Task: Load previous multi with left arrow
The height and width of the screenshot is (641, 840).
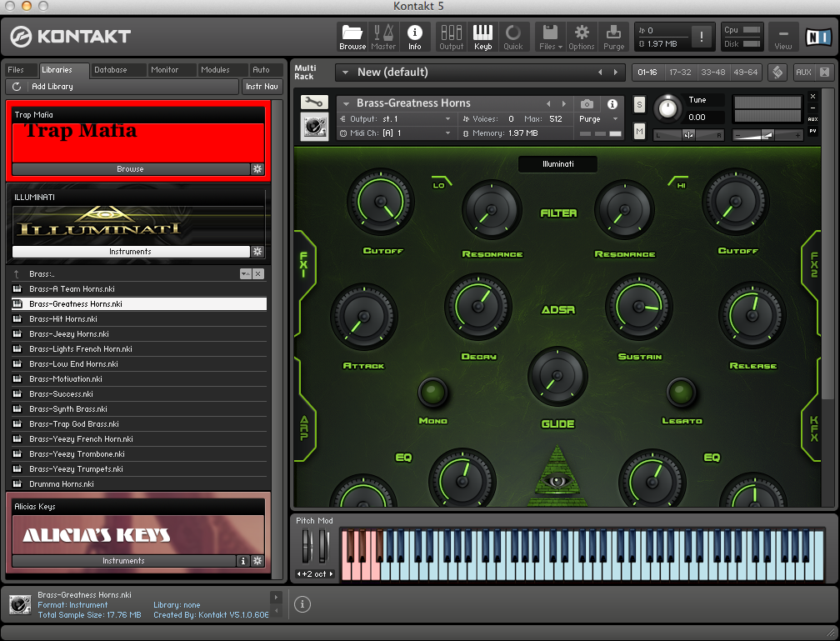Action: click(600, 72)
